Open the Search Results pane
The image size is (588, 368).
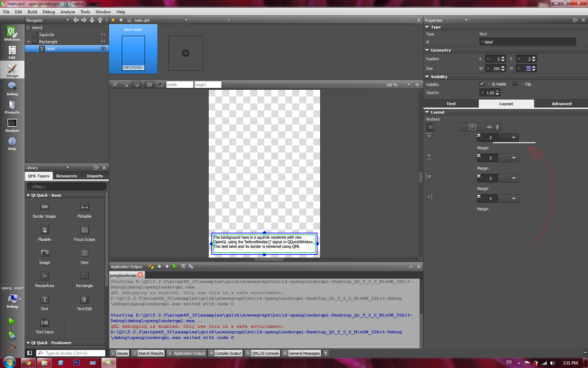[x=148, y=353]
